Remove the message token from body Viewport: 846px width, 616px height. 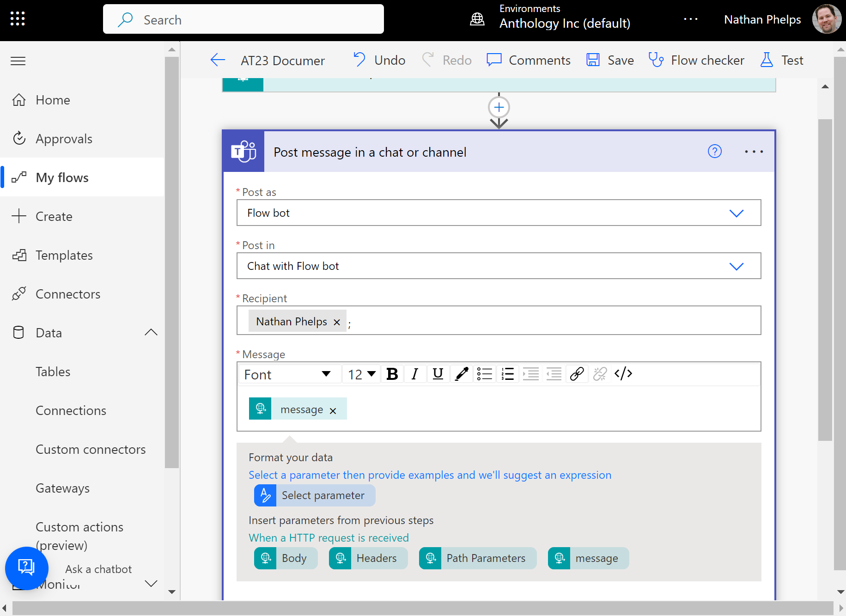tap(333, 410)
